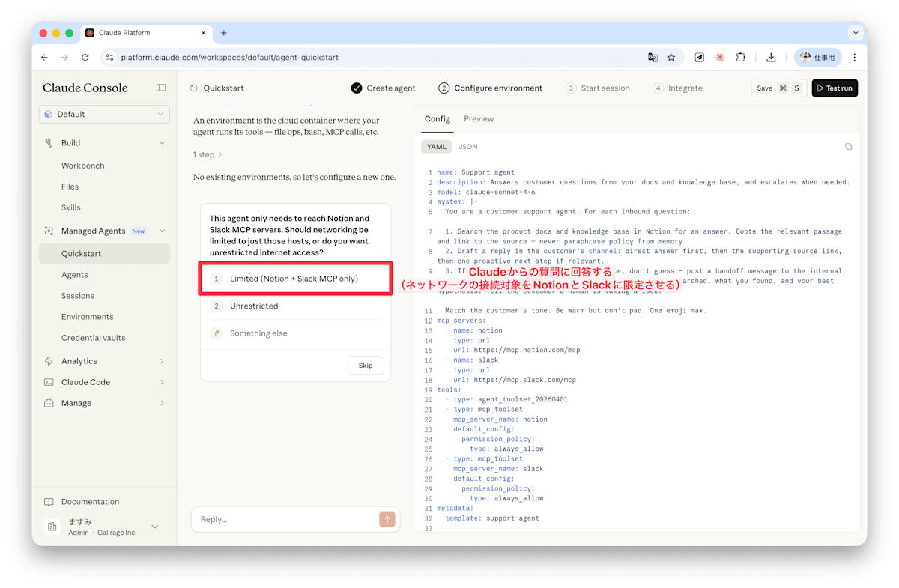The height and width of the screenshot is (588, 899).
Task: Collapse the Managed Agents section chevron
Action: [x=162, y=231]
